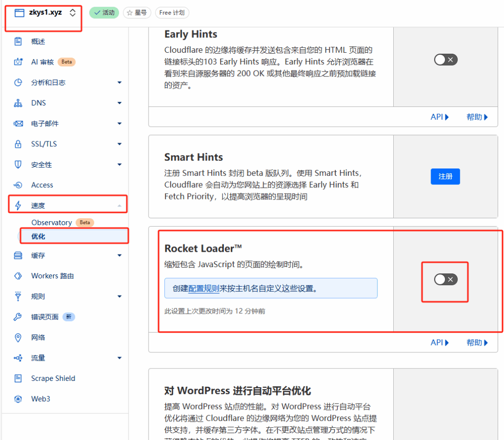Click the Rocket Loader™ heading
504x440 pixels.
[x=203, y=248]
